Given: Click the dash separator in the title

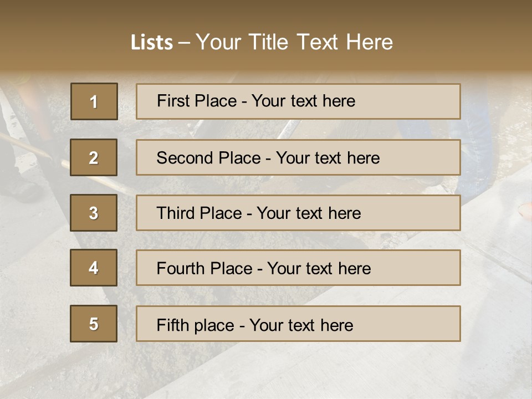Looking at the screenshot, I should click(184, 43).
